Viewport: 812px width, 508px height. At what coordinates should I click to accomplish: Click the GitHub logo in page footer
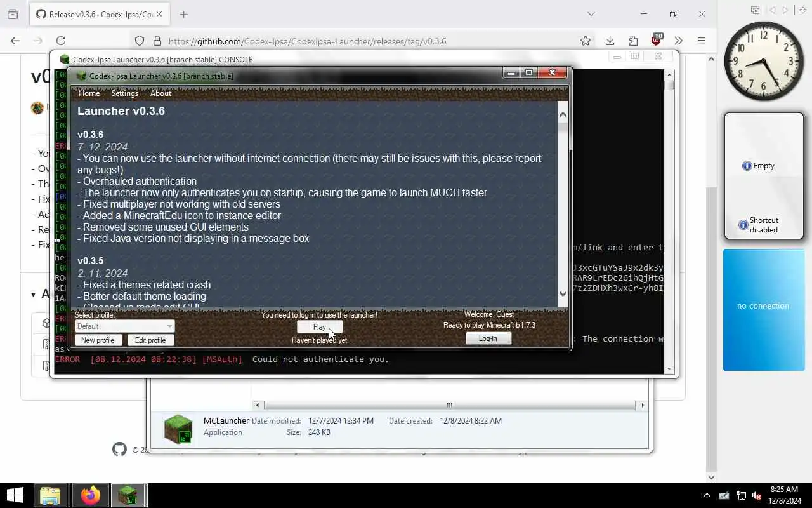coord(119,450)
